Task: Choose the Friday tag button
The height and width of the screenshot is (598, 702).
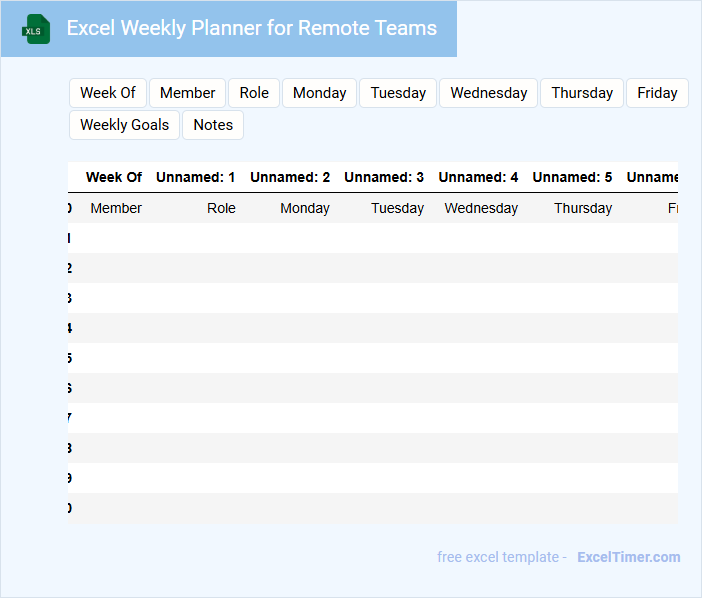Action: 657,93
